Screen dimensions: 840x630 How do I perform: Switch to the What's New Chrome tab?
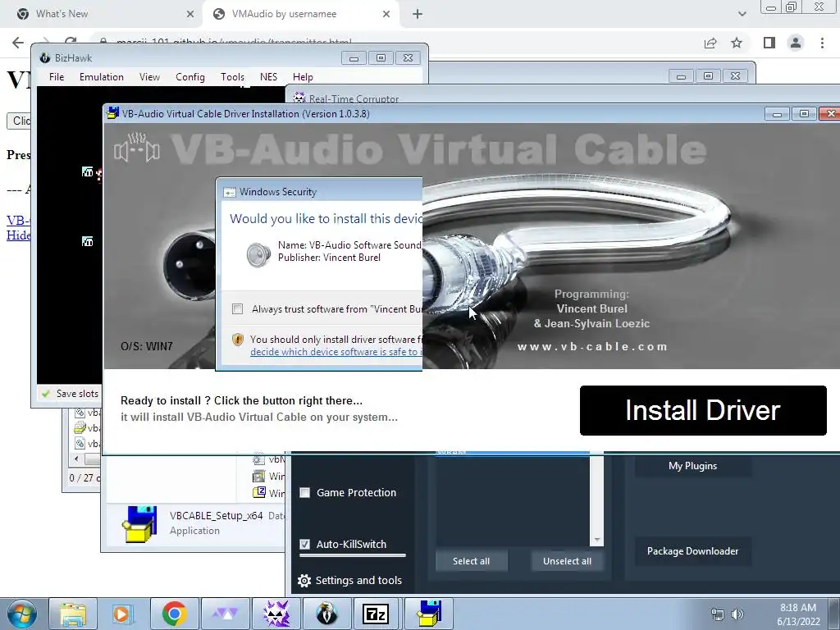click(101, 14)
